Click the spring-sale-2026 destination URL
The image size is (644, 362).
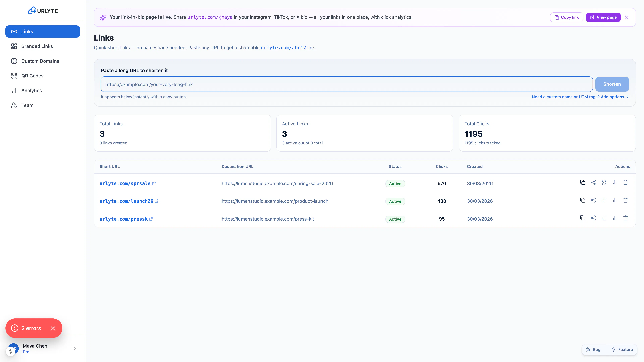277,183
